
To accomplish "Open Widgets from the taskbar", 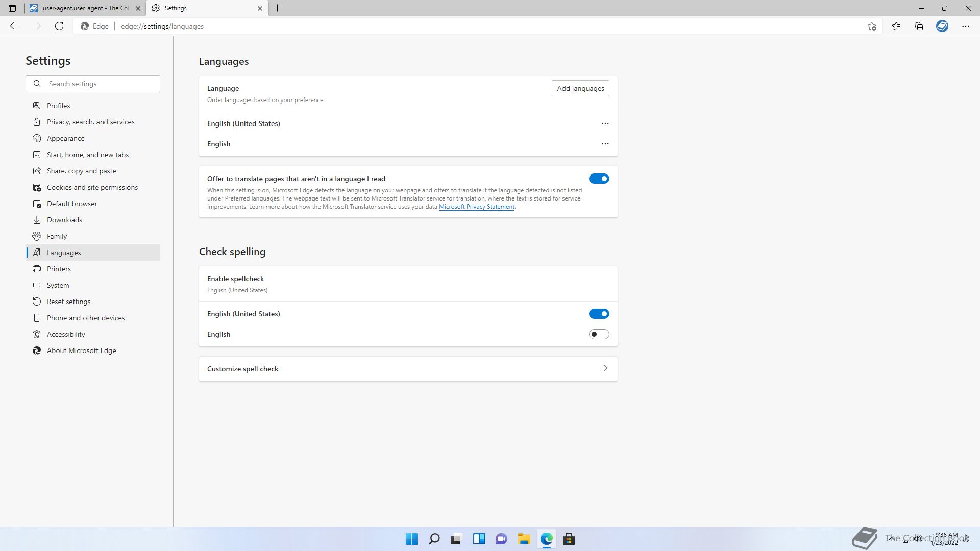I will point(479,539).
